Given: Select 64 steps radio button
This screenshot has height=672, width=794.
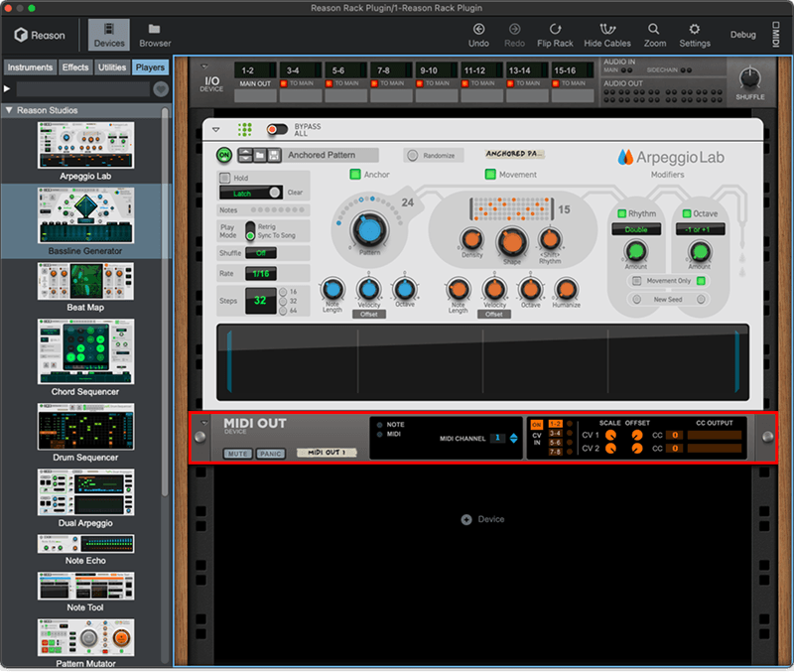Looking at the screenshot, I should coord(283,311).
